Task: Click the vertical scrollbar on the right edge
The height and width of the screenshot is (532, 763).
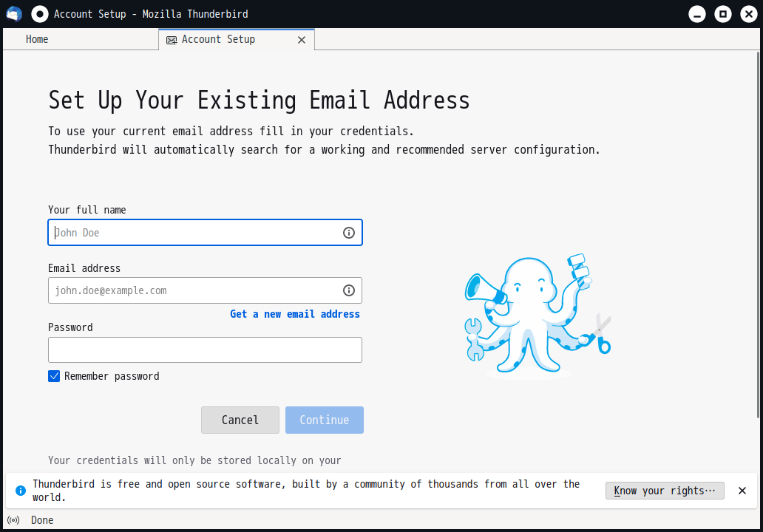Action: point(758,233)
